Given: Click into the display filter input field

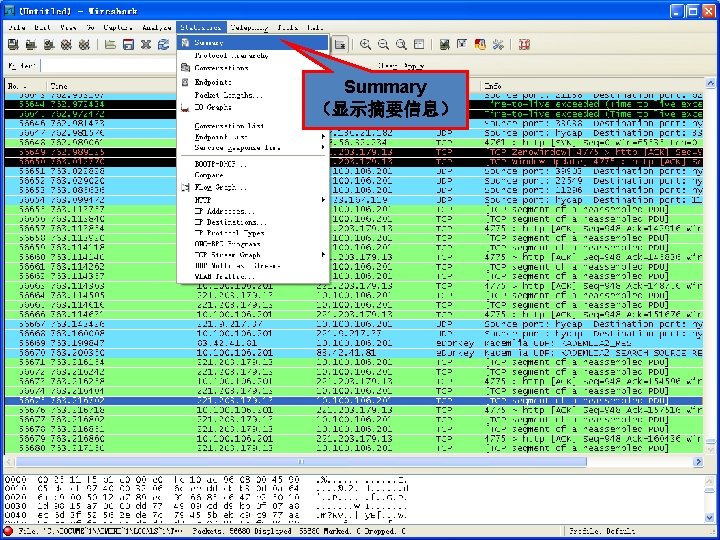Looking at the screenshot, I should click(108, 66).
